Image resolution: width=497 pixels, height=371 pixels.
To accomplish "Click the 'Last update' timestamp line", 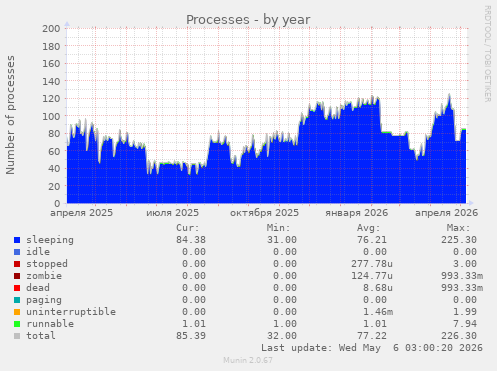I will click(x=372, y=348).
